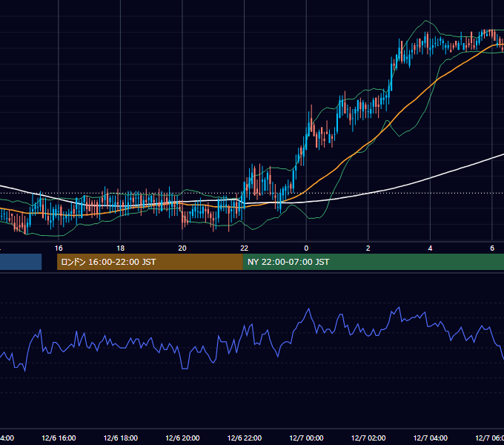The image size is (504, 445).
Task: Click the '12/6 18:00' bottom axis label
Action: (x=121, y=438)
